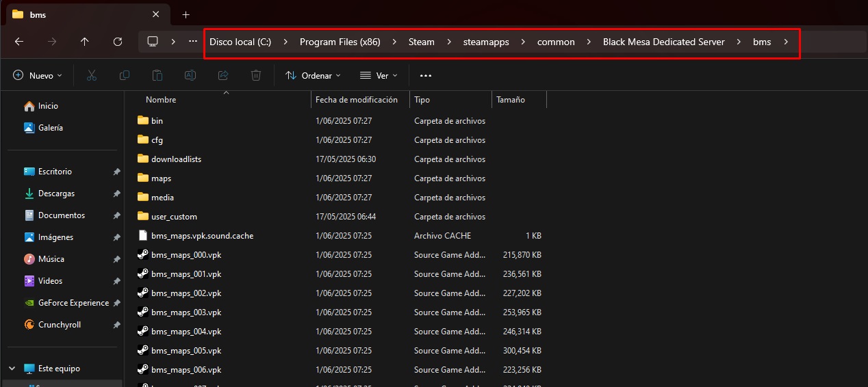The image size is (868, 387).
Task: Select the bin folder
Action: pyautogui.click(x=157, y=121)
